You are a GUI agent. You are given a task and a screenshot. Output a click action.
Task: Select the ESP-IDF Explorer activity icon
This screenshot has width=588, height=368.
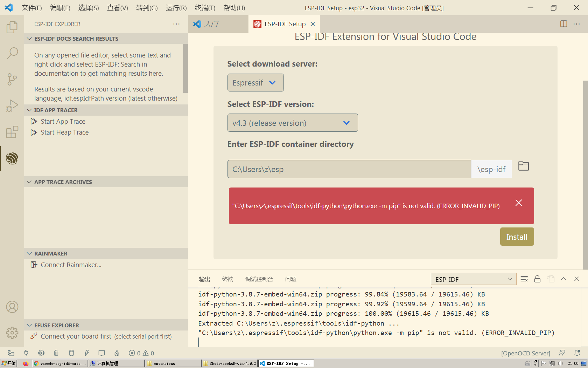(x=12, y=158)
